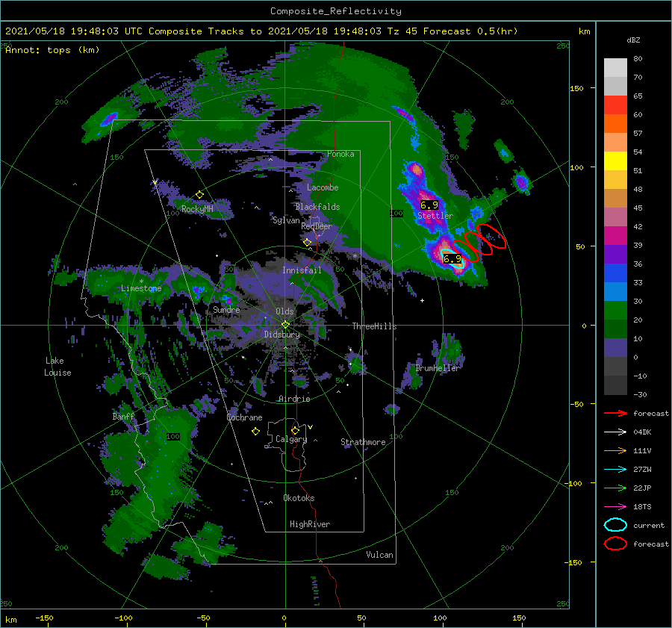Click the Airdrie label
This screenshot has width=672, height=628.
(294, 399)
